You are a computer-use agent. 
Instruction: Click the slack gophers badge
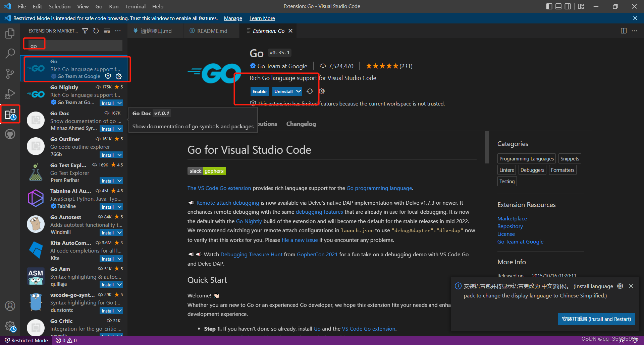[207, 171]
